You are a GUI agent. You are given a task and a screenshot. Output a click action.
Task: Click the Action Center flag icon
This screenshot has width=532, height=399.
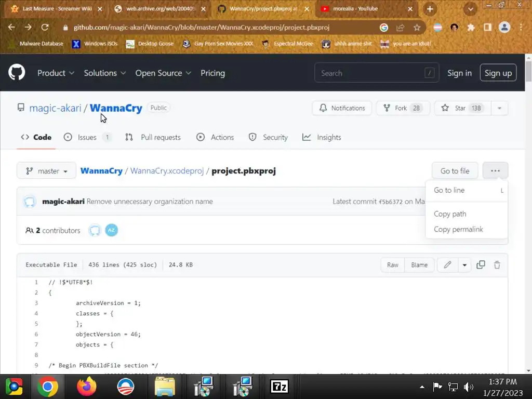click(437, 387)
